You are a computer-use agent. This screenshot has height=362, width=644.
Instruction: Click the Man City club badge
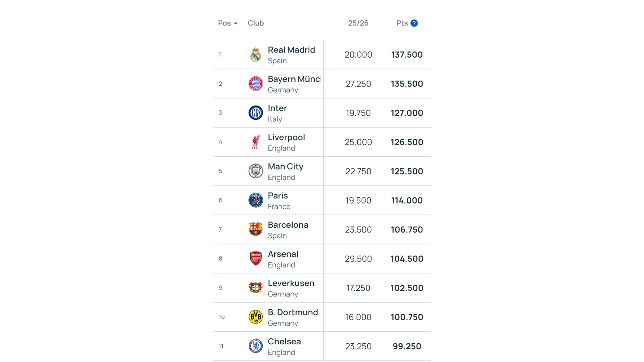(256, 171)
